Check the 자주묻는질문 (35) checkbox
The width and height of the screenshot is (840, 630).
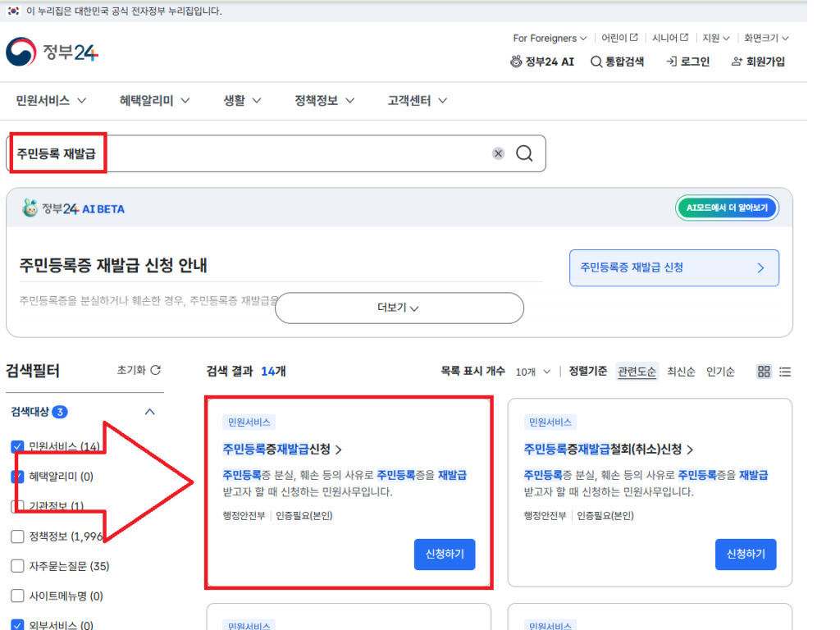point(17,566)
